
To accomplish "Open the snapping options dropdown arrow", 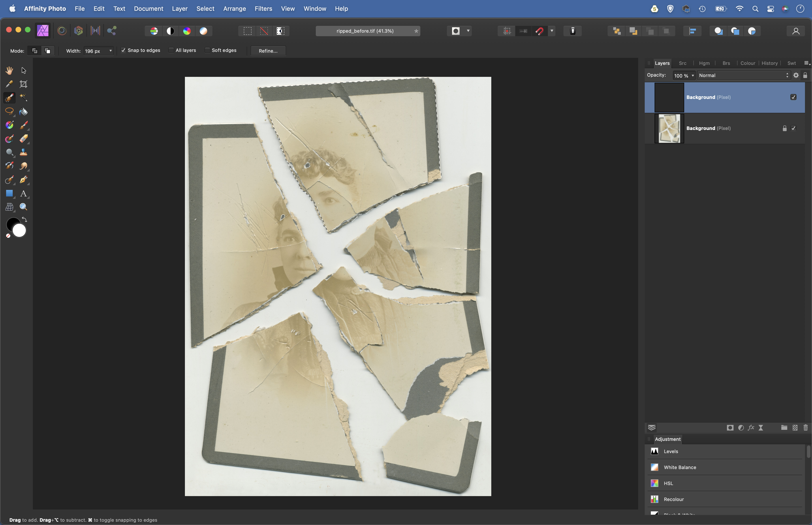I will tap(552, 31).
